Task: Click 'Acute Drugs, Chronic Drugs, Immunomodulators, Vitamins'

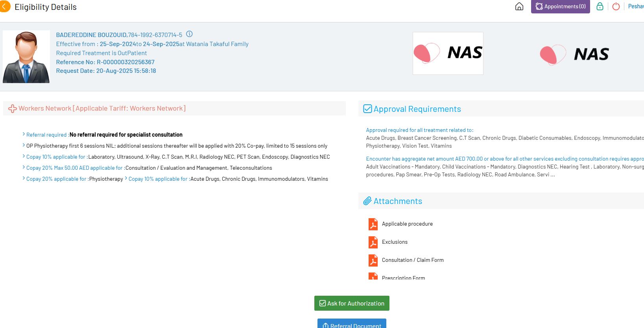Action: tap(259, 179)
